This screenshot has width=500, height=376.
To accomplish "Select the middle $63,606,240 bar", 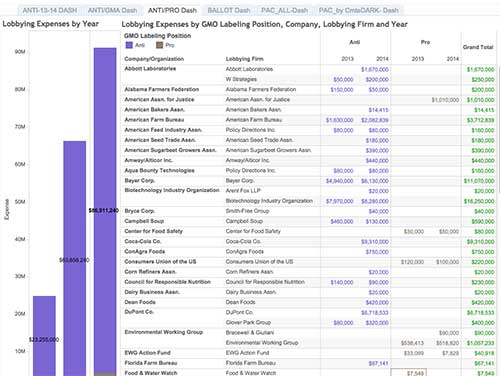I will click(75, 258).
